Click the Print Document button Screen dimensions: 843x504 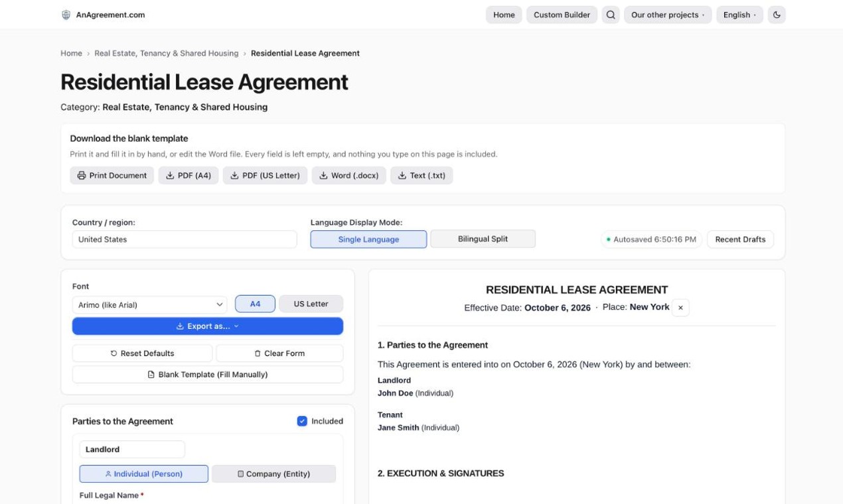coord(112,176)
